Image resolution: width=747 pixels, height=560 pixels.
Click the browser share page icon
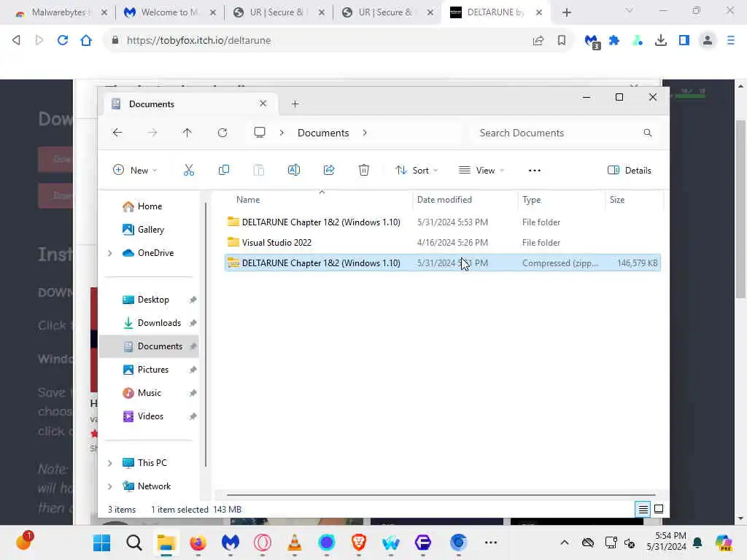pyautogui.click(x=538, y=41)
